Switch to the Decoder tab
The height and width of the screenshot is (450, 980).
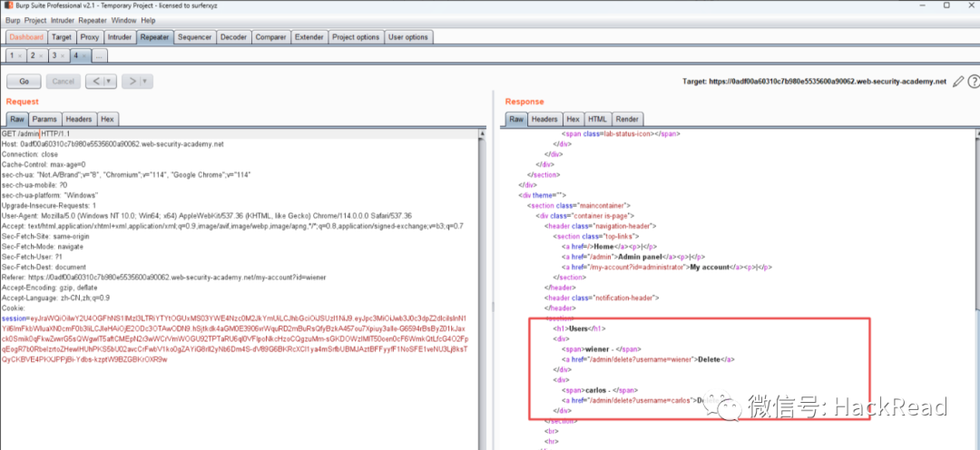coord(234,37)
